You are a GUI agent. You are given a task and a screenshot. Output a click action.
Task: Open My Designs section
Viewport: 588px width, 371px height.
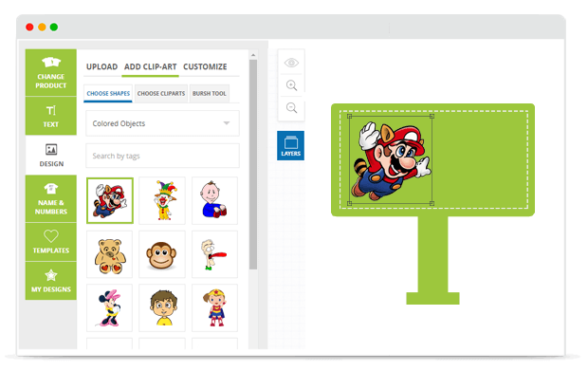[51, 281]
